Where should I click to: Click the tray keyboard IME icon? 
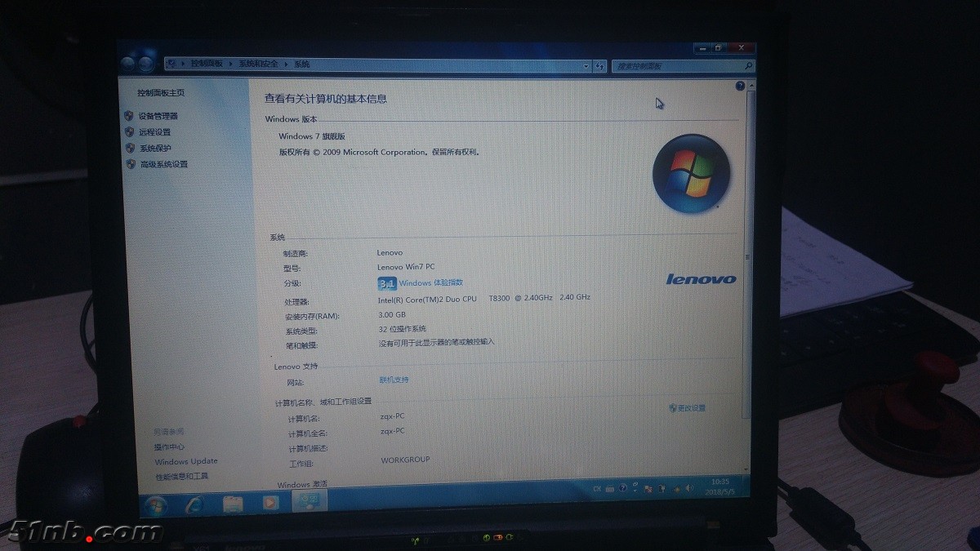pyautogui.click(x=611, y=489)
